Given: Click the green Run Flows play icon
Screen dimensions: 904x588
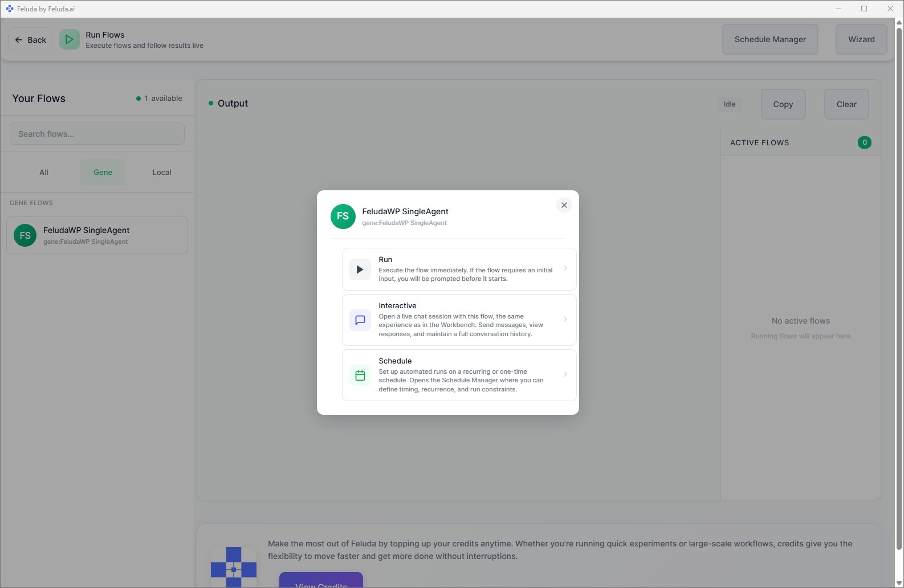Looking at the screenshot, I should pos(69,40).
